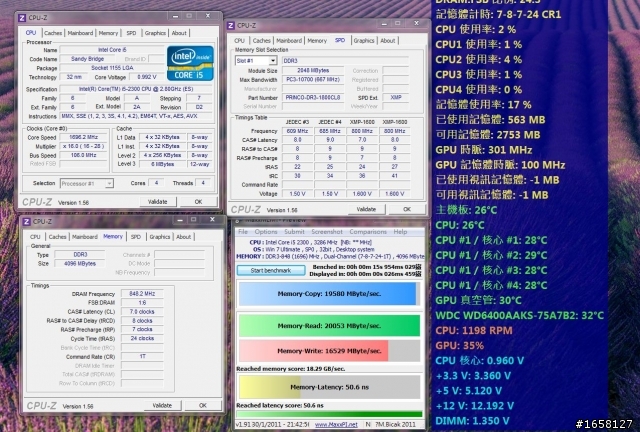
Task: Open Mainboard tab in the SPD CPU-Z window
Action: 289,40
